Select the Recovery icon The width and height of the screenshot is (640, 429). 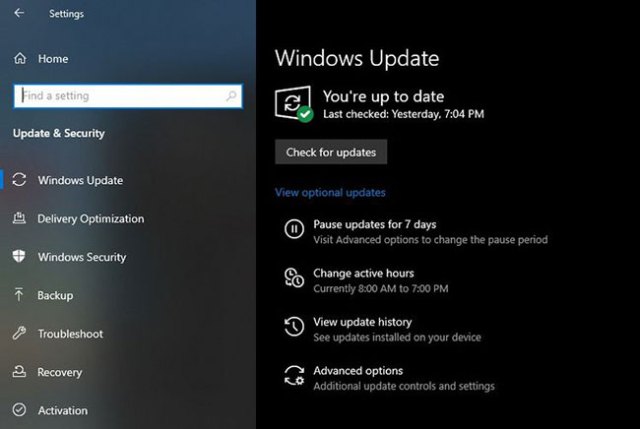19,371
